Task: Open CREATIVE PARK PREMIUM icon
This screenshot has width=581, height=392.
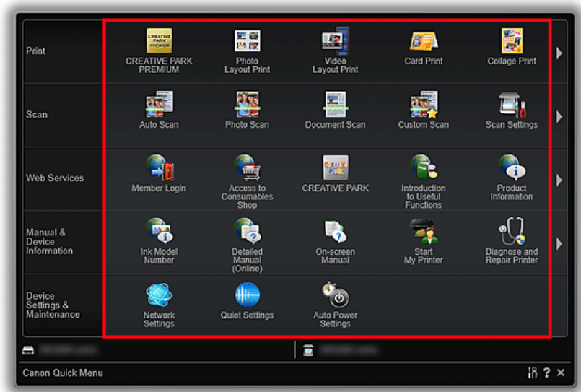Action: click(159, 42)
